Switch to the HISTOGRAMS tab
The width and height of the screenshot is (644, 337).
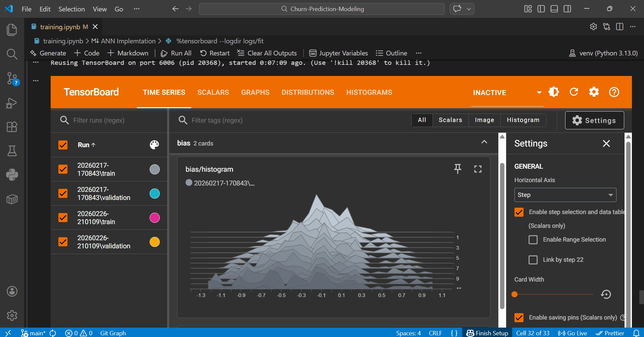click(x=369, y=92)
